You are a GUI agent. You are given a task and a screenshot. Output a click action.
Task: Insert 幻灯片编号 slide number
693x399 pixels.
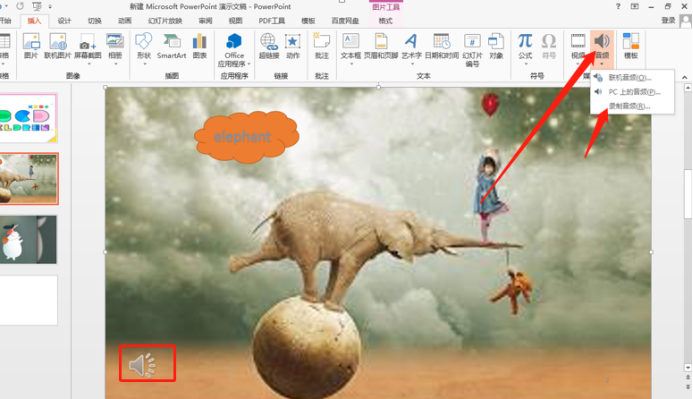click(x=472, y=50)
